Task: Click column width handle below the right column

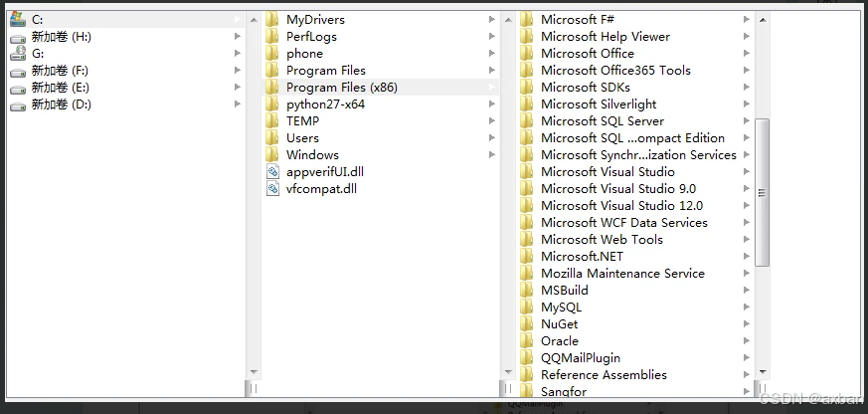Action: click(763, 388)
